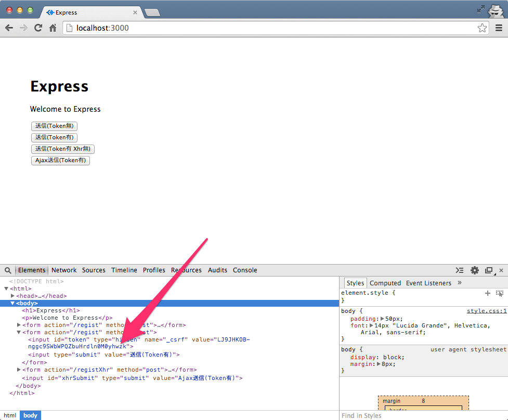The height and width of the screenshot is (420, 508).
Task: Submit with 送信(Token有 Xhr無) button
Action: 63,149
